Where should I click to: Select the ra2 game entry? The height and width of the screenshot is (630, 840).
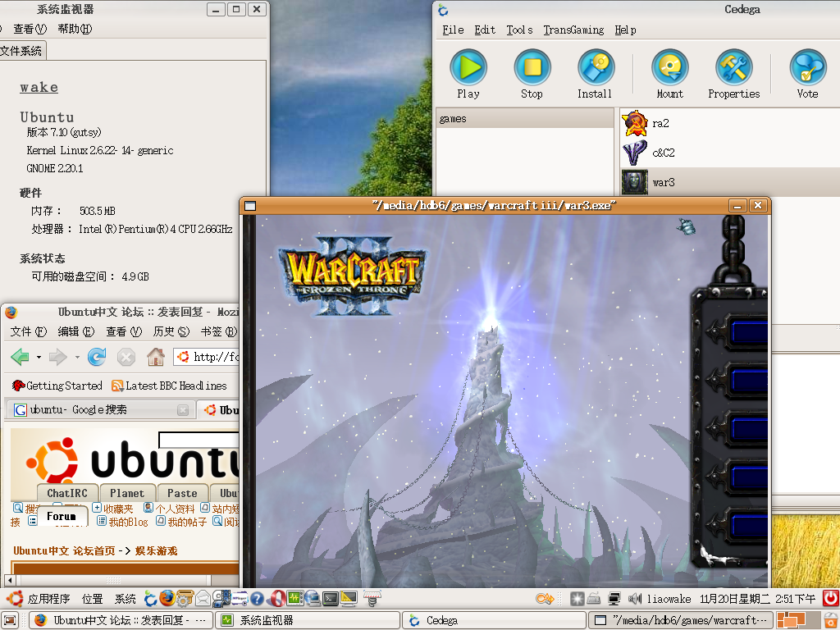click(729, 123)
